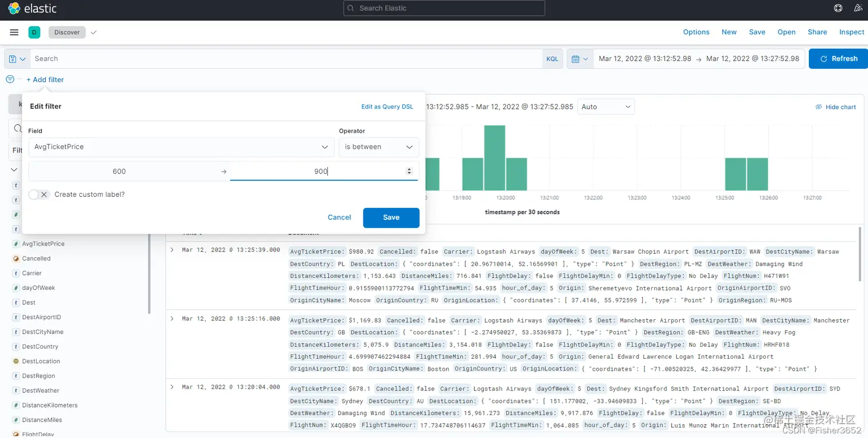Click the geo point icon beside DestLocation
Image resolution: width=868 pixels, height=438 pixels.
click(16, 361)
